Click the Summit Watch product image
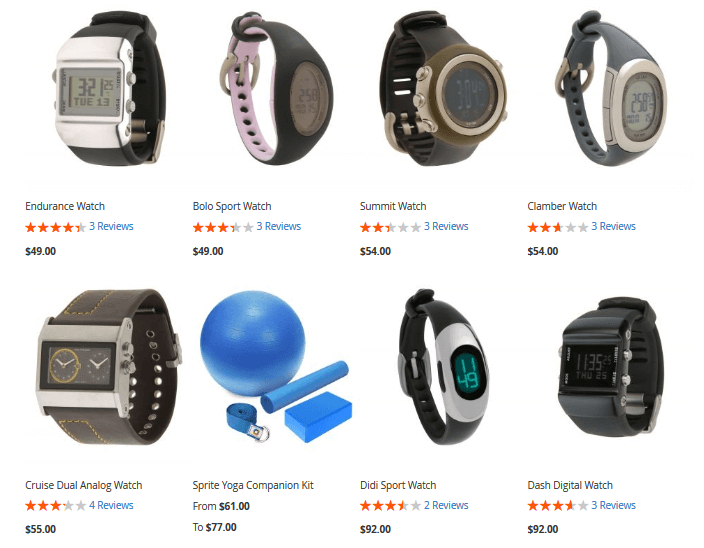 click(x=444, y=89)
